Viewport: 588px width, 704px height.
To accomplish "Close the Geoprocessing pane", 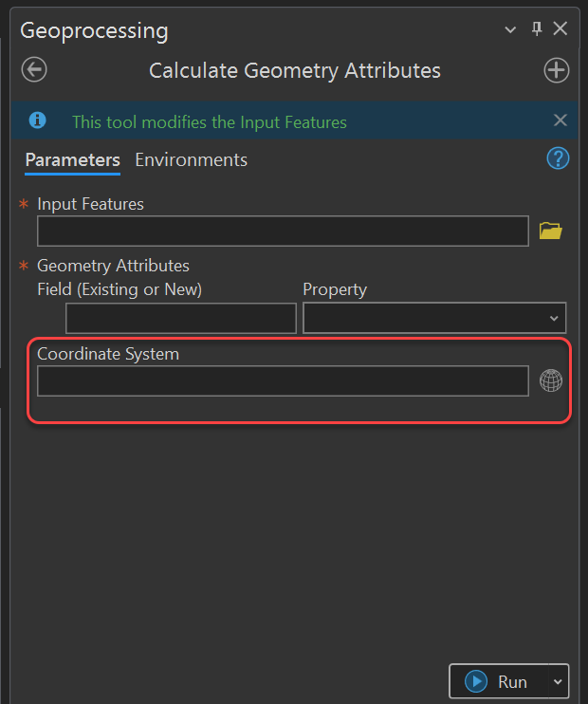I will [560, 29].
